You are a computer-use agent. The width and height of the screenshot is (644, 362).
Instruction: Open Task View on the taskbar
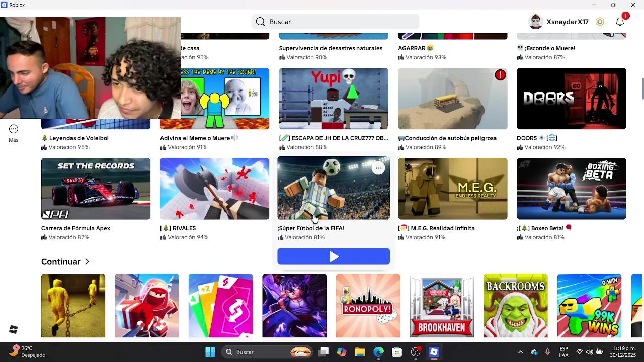point(324,352)
